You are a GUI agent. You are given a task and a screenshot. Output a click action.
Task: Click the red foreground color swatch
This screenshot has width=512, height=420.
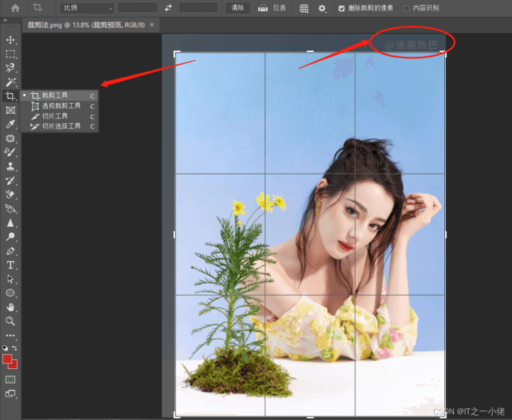7,358
